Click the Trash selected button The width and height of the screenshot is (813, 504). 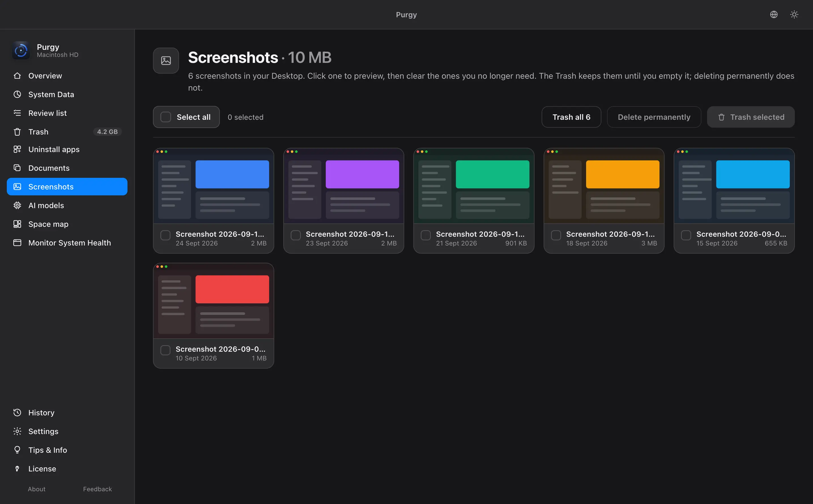751,117
